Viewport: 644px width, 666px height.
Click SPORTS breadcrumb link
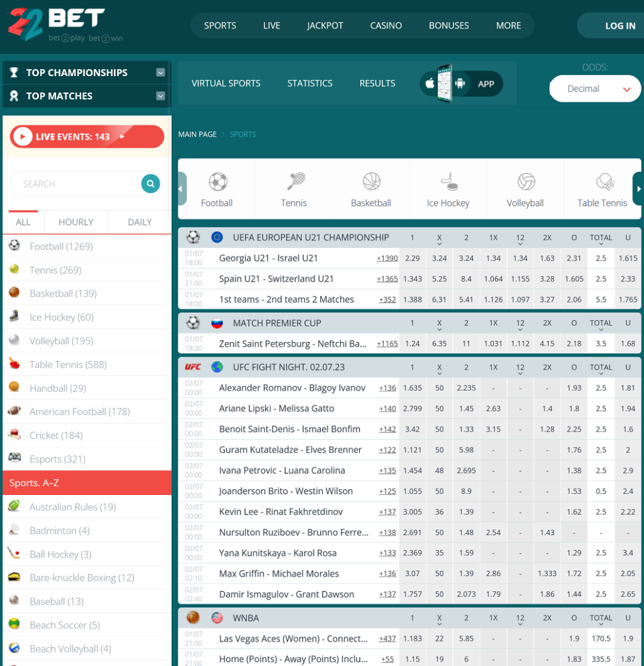point(243,134)
